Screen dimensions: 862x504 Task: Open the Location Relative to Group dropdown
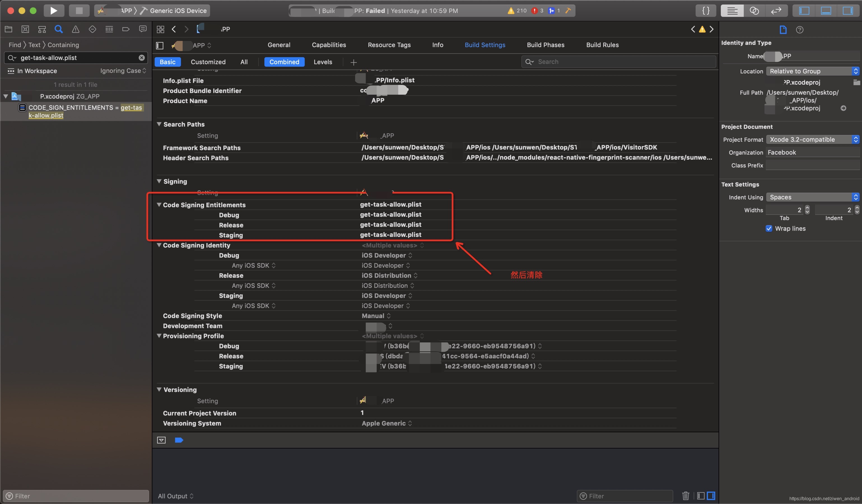tap(812, 71)
